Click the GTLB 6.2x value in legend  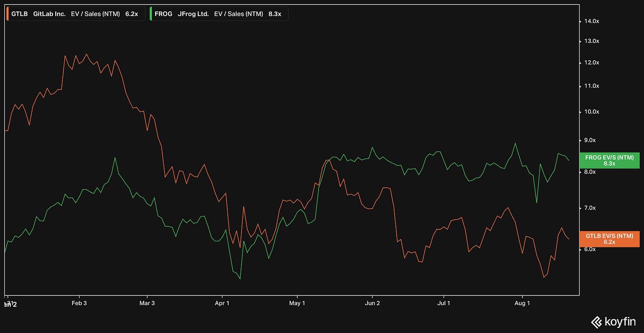point(131,14)
